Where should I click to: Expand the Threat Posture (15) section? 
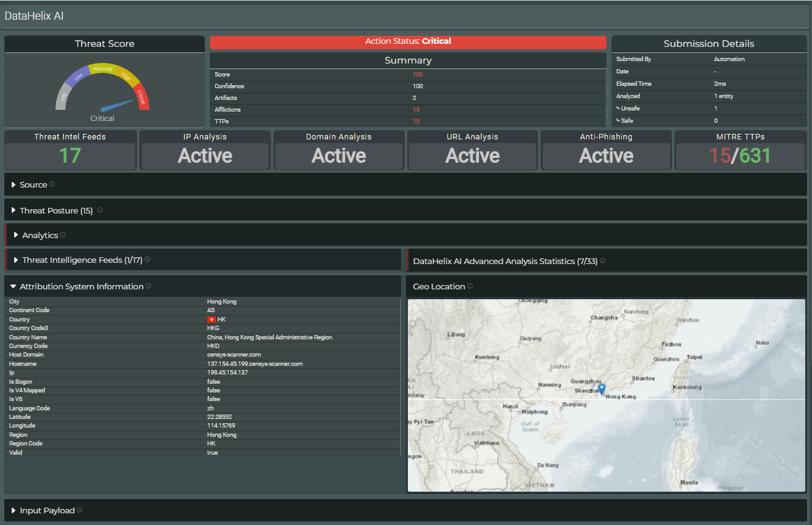(x=14, y=210)
